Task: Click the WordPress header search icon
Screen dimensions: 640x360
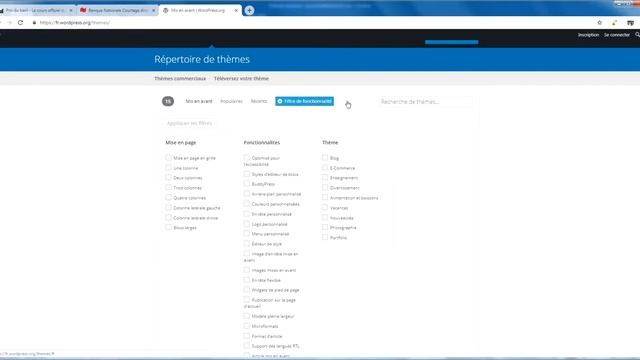Action: (x=637, y=35)
